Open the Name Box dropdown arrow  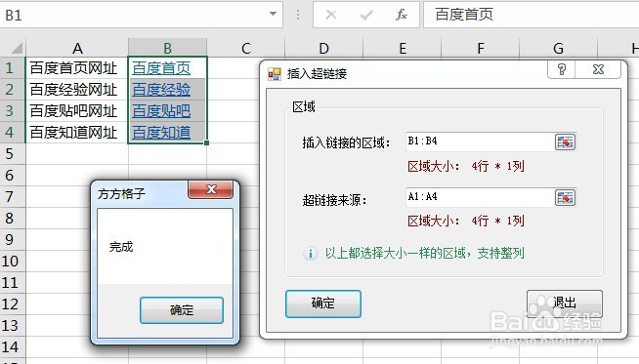(273, 14)
